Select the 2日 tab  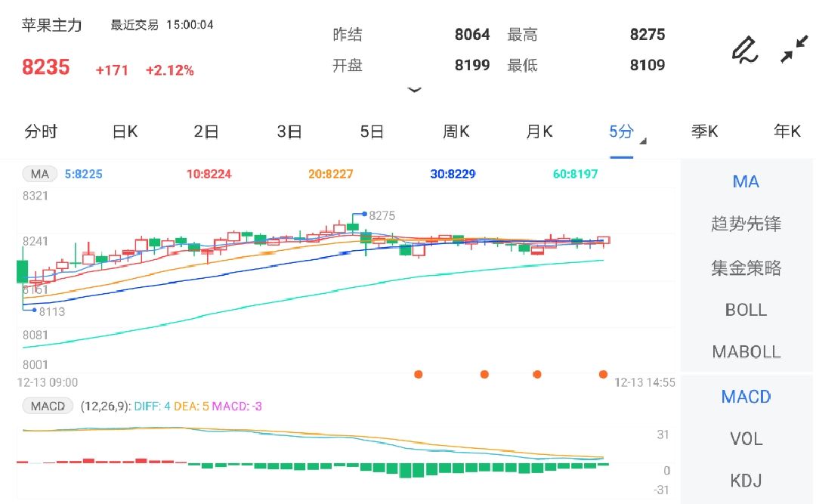(x=206, y=131)
